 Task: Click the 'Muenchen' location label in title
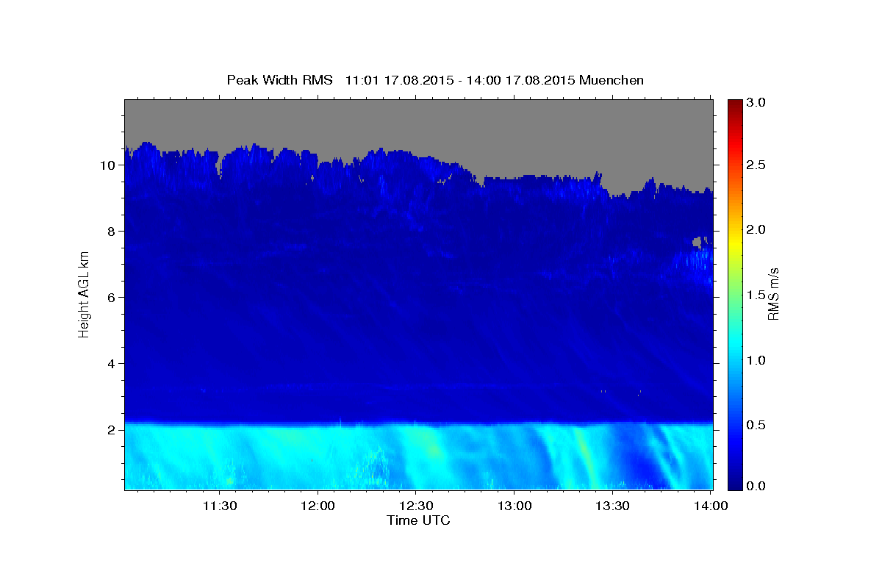pyautogui.click(x=612, y=80)
